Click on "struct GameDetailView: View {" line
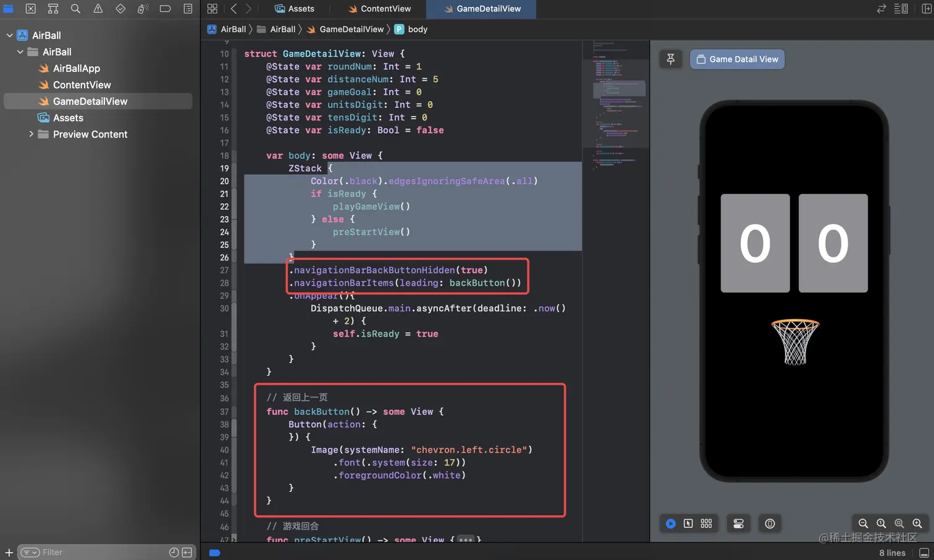 click(324, 54)
